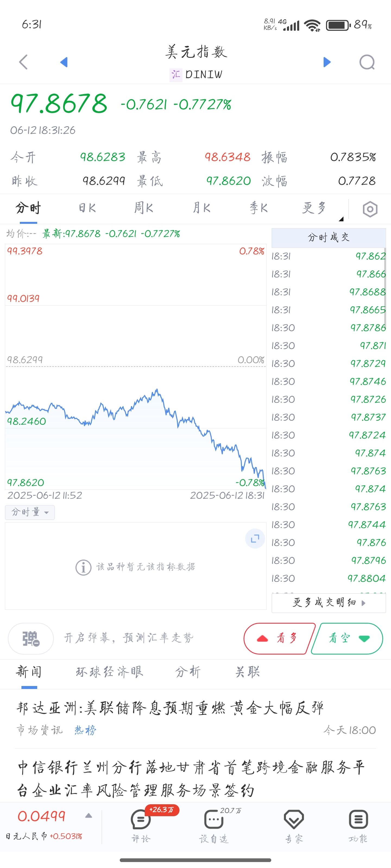Open the 关联 related tab
Image resolution: width=391 pixels, height=868 pixels.
[247, 672]
